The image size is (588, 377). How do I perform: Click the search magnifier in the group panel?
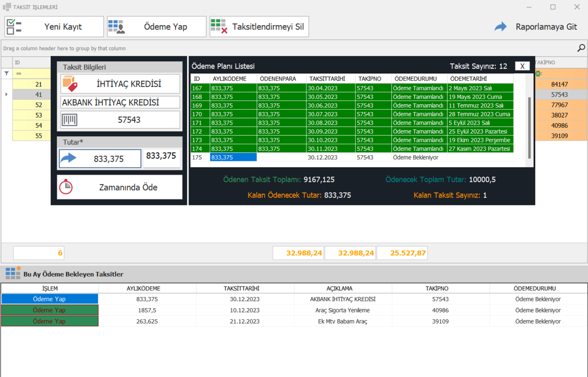[x=581, y=48]
